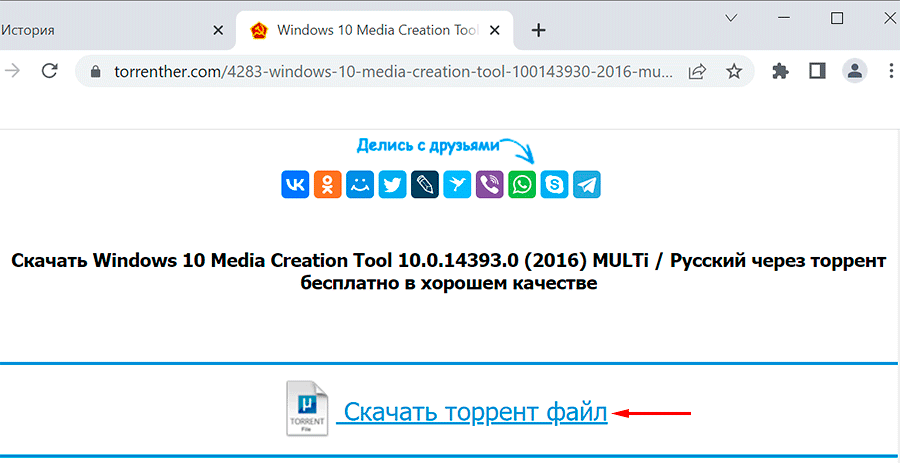The image size is (900, 463).
Task: Share via the LiveJournal pencil icon
Action: [x=425, y=185]
